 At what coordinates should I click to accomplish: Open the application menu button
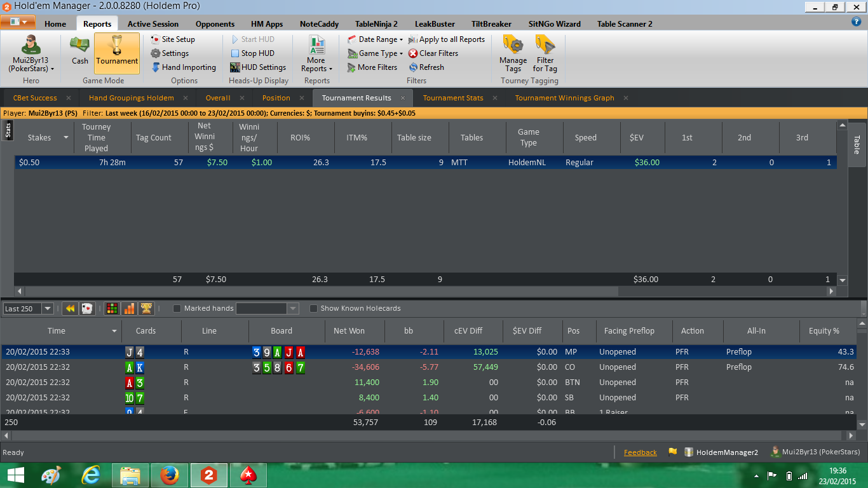tap(18, 22)
